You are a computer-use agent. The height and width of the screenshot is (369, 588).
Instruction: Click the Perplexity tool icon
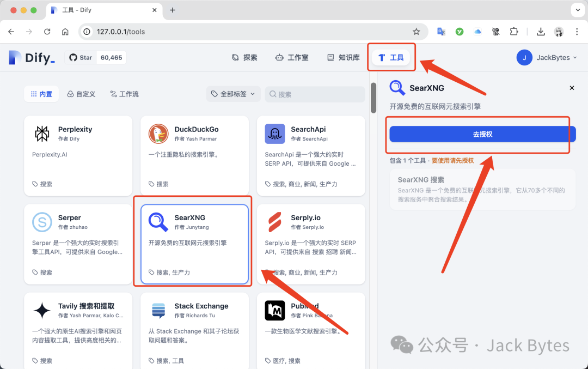tap(42, 134)
